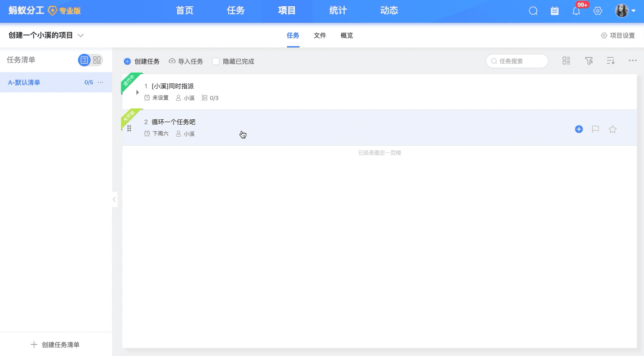The width and height of the screenshot is (644, 356).
Task: Open 统计 in the top navigation
Action: pos(338,10)
